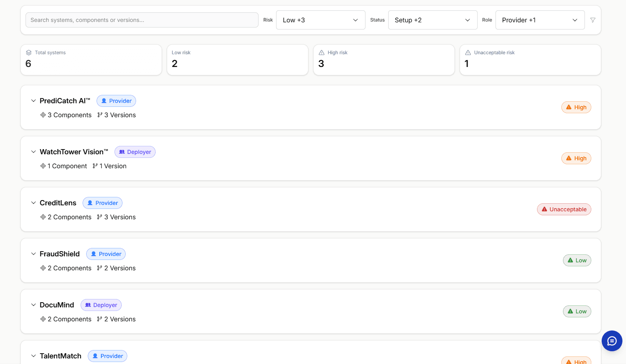The height and width of the screenshot is (364, 626).
Task: Click DocuMind Low risk badge
Action: click(577, 311)
